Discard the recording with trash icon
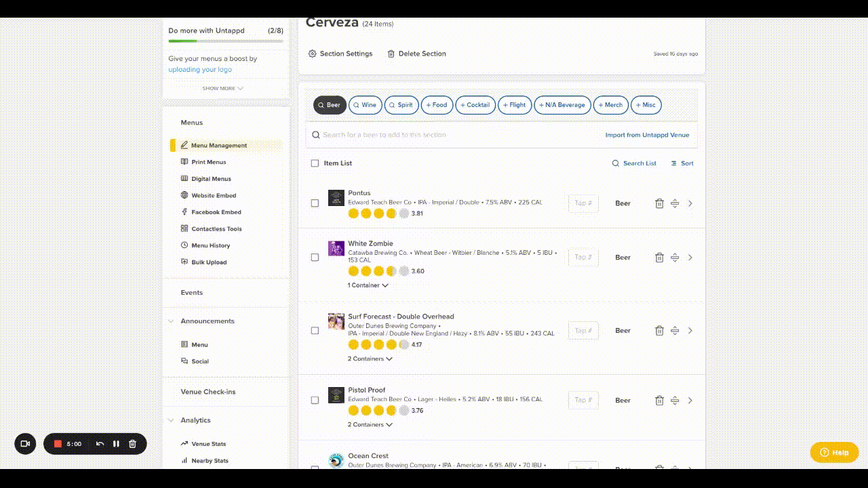 tap(133, 444)
